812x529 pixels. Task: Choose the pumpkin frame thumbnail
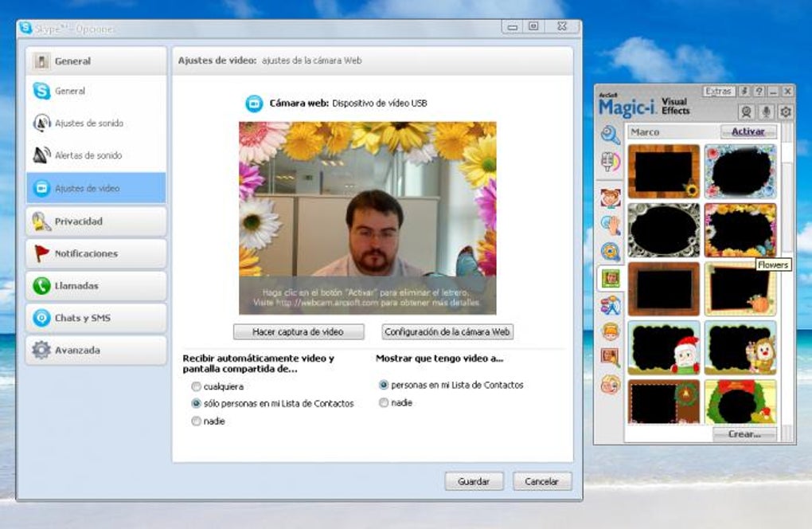(x=740, y=289)
